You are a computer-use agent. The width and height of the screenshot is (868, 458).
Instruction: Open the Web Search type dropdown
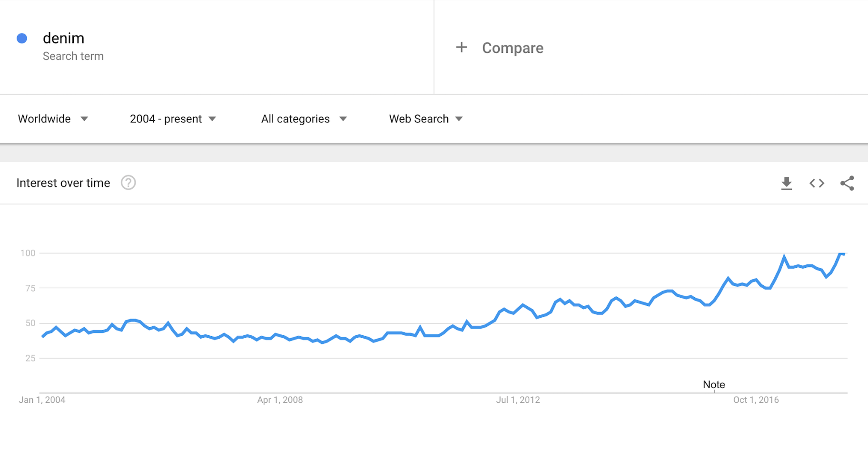[x=426, y=119]
